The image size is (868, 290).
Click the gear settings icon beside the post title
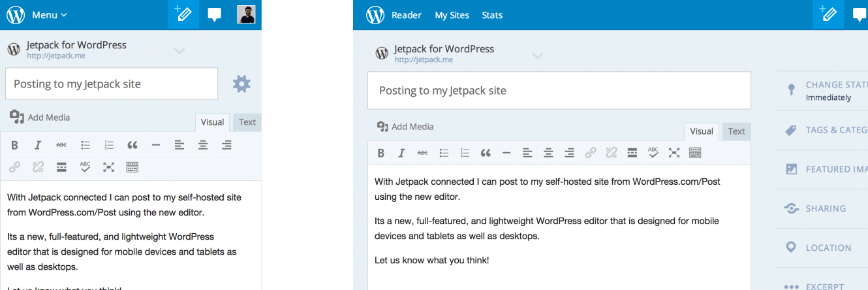[x=241, y=84]
